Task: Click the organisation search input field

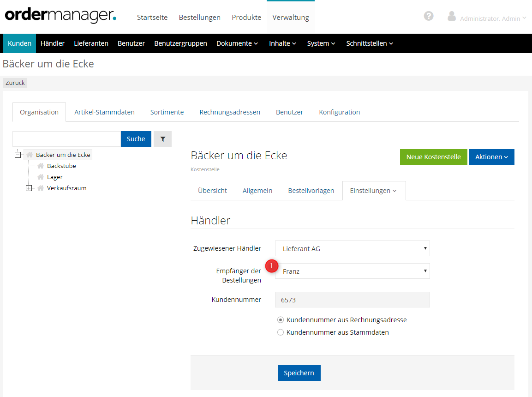Action: coord(66,139)
